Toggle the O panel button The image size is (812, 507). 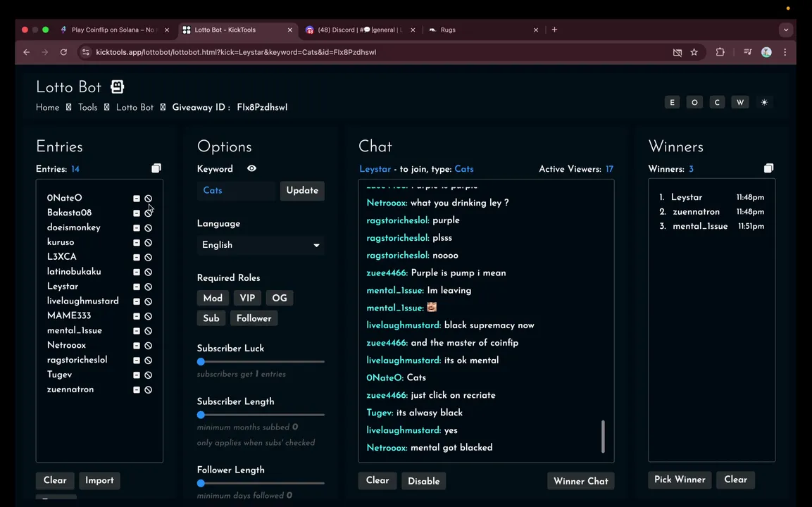[x=694, y=103]
